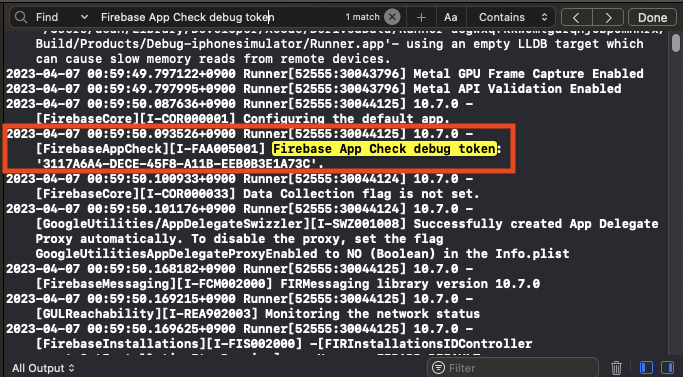Go to the next match with the right arrow
This screenshot has height=377, width=683.
pos(608,17)
